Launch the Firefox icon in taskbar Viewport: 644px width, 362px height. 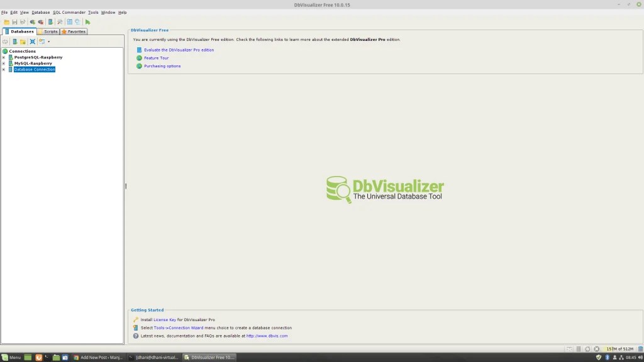(38, 358)
